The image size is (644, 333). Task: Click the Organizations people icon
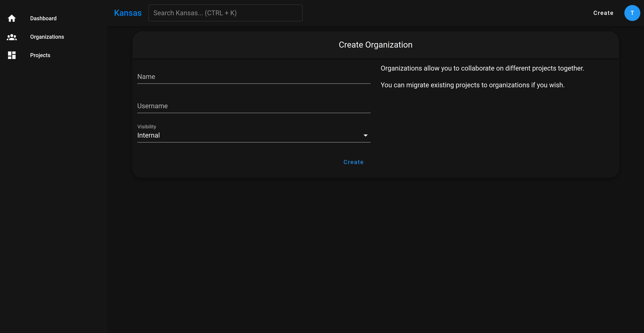click(x=12, y=37)
